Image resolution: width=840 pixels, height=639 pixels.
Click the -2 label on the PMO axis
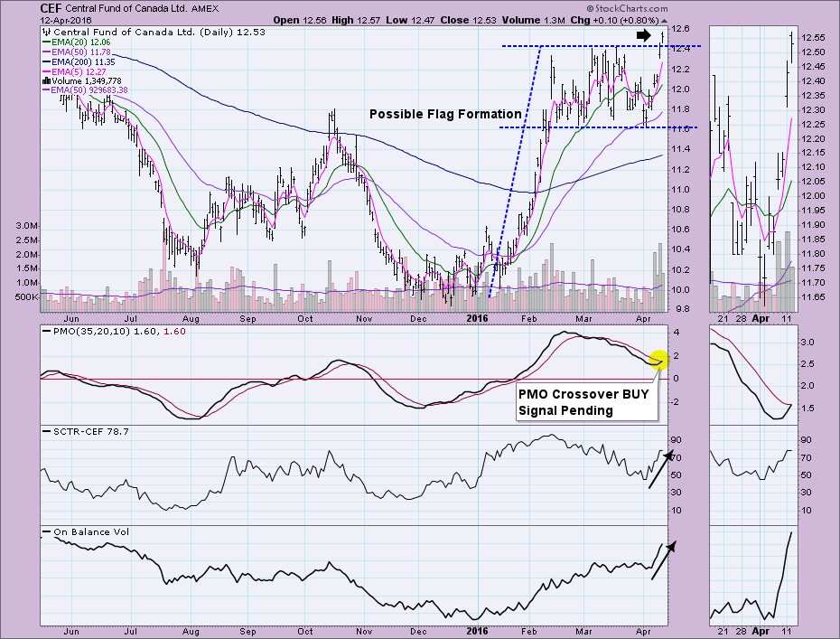point(677,402)
